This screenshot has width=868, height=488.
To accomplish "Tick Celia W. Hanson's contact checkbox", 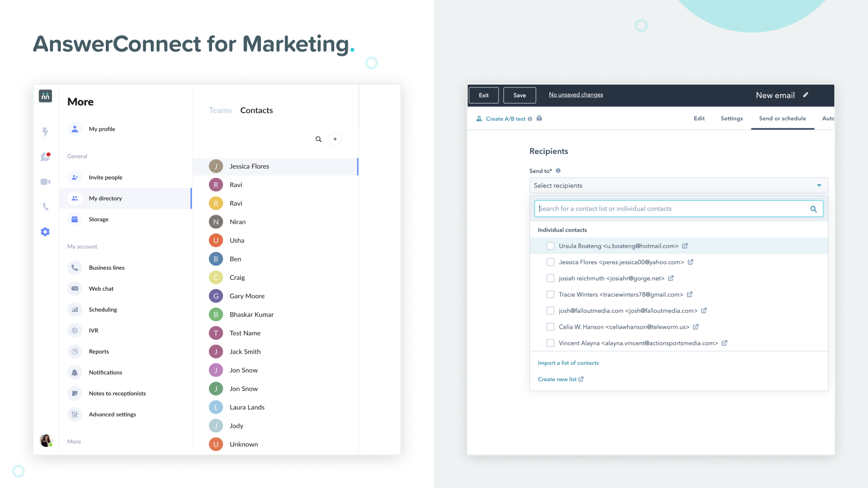I will coord(550,326).
